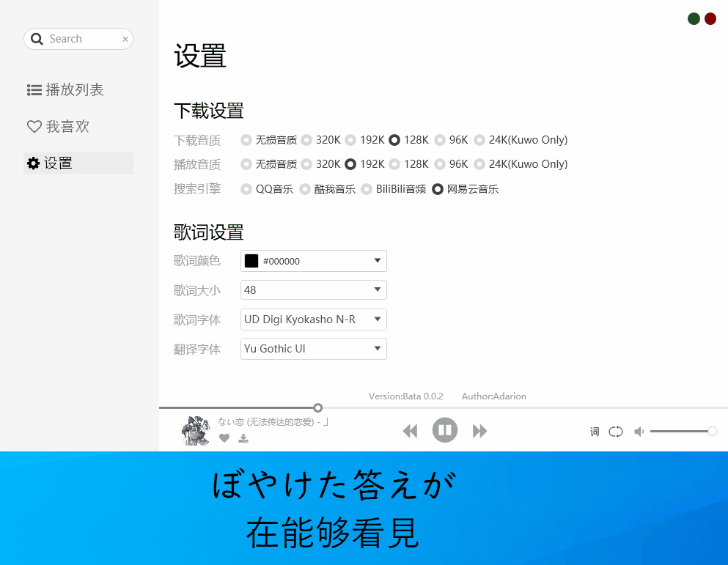Download the currently playing track

tap(243, 438)
